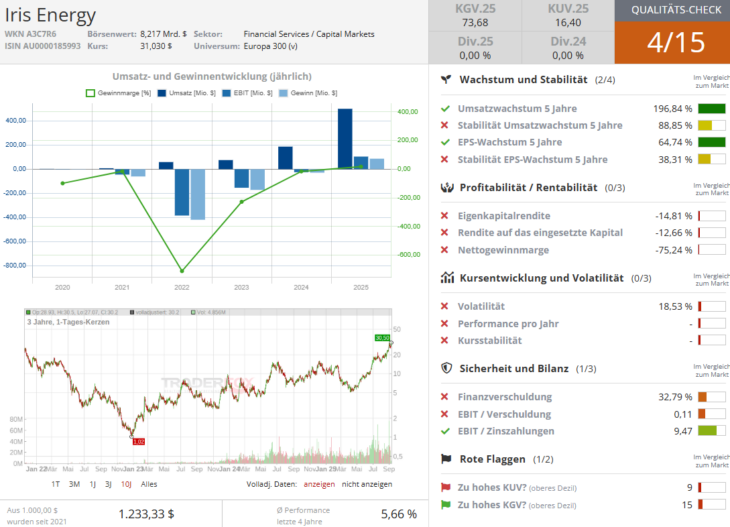Toggle the EBIT [Mio. $] legend series
Screen dimensions: 730x527
pyautogui.click(x=248, y=93)
